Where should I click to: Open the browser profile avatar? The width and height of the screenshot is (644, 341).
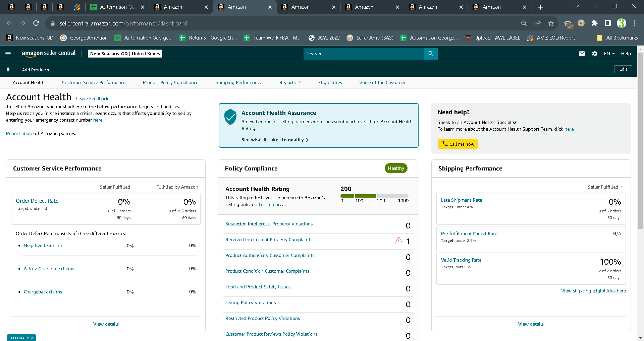pos(622,23)
